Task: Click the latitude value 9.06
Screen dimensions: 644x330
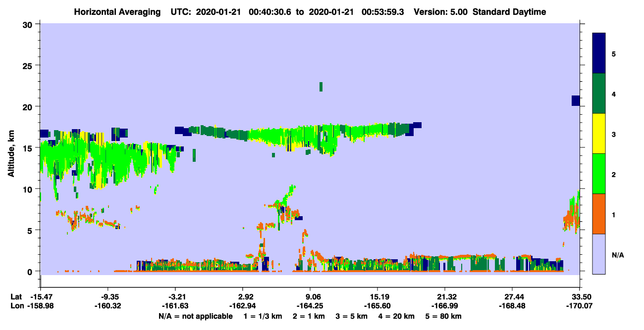Action: point(313,297)
